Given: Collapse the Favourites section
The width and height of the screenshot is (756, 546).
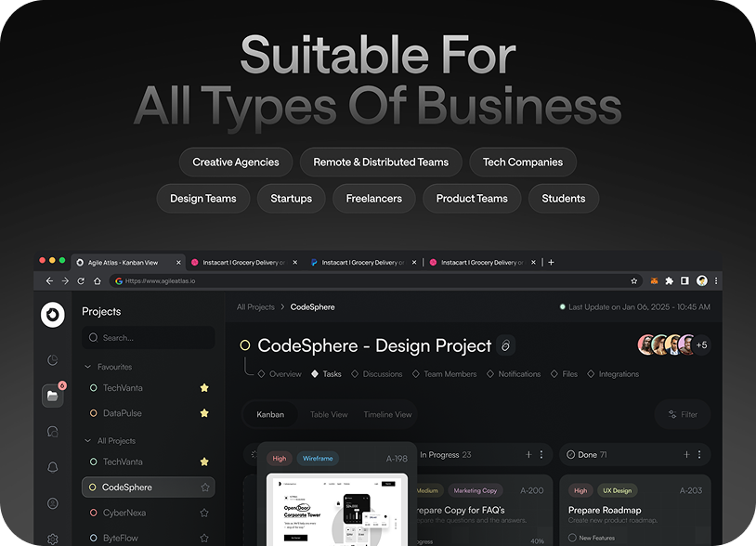Looking at the screenshot, I should pyautogui.click(x=87, y=367).
